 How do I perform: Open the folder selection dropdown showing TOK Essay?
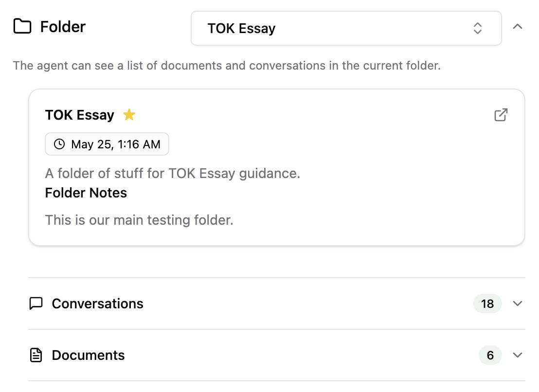[x=346, y=28]
